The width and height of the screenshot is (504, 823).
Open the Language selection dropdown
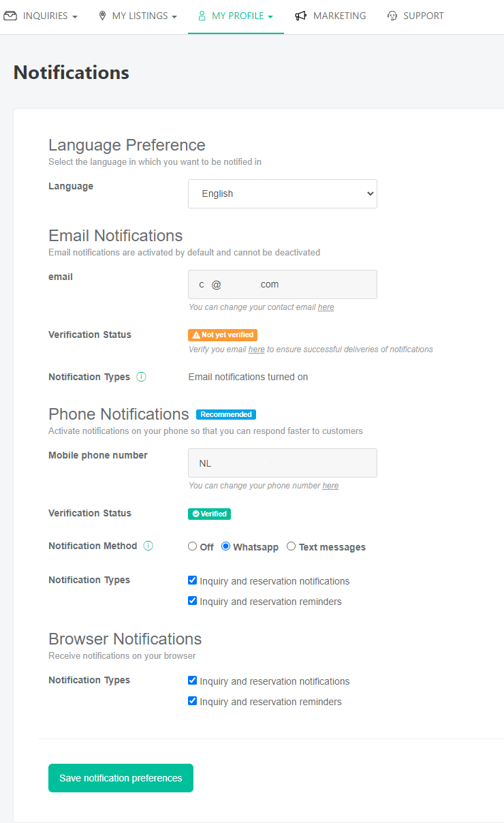click(282, 193)
